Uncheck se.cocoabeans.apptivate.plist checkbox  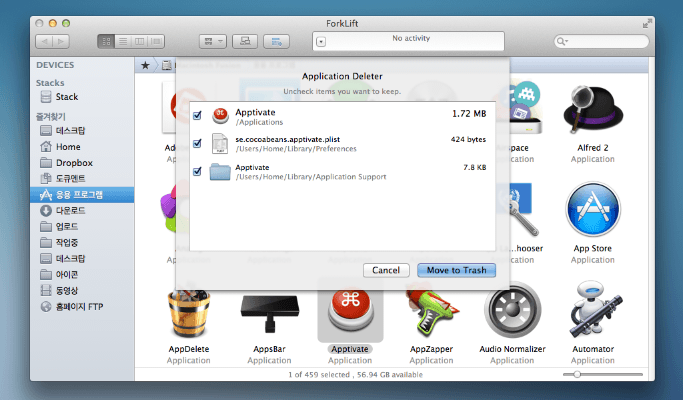(x=197, y=143)
